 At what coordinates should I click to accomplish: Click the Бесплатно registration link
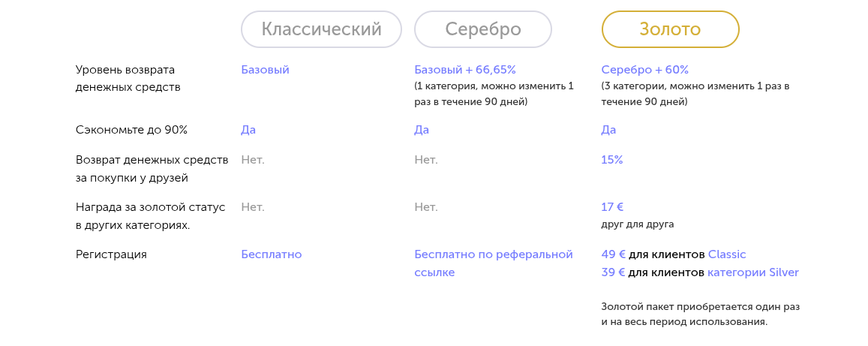271,254
